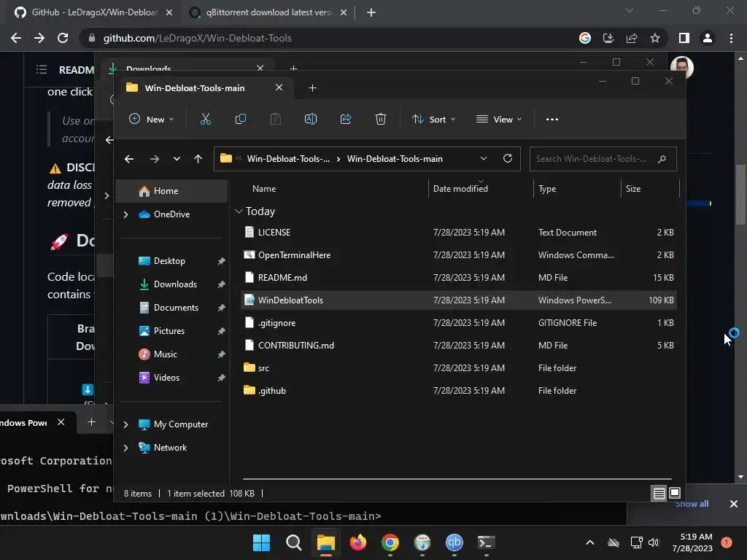
Task: Open taskbar Search
Action: 293,542
